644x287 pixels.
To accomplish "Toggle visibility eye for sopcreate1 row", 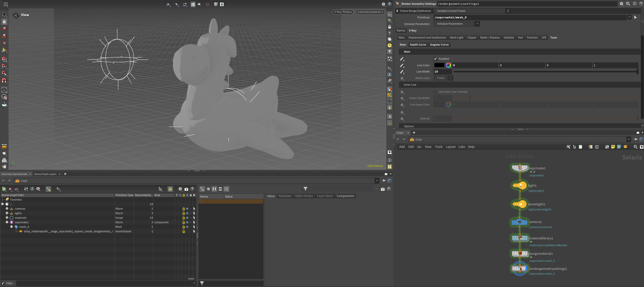I will [x=187, y=222].
